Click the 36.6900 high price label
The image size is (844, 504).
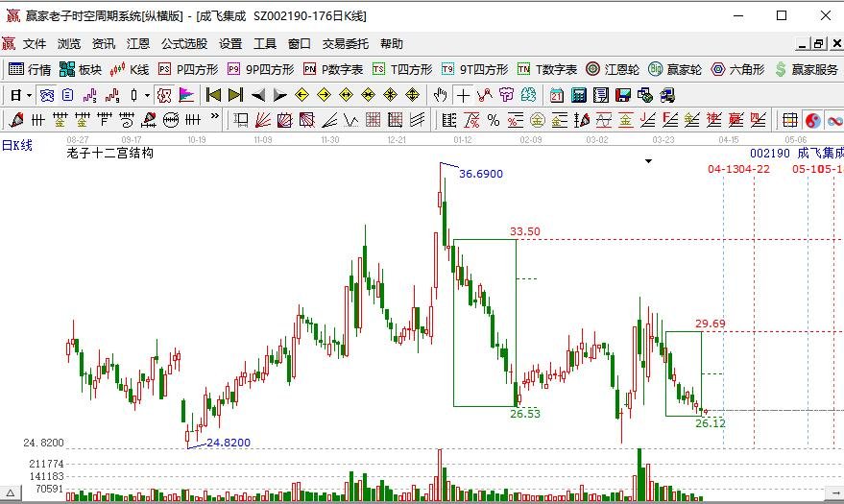(x=481, y=174)
